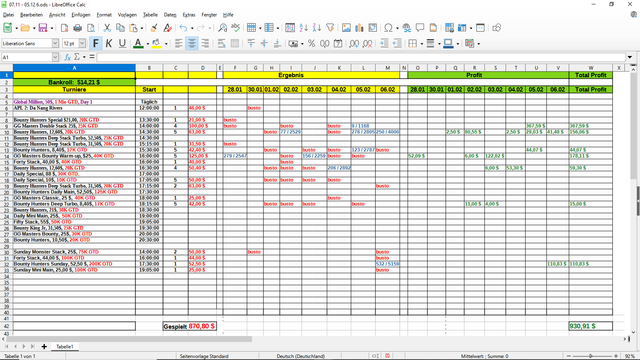Image resolution: width=640 pixels, height=360 pixels.
Task: Open the Format menu
Action: (104, 15)
